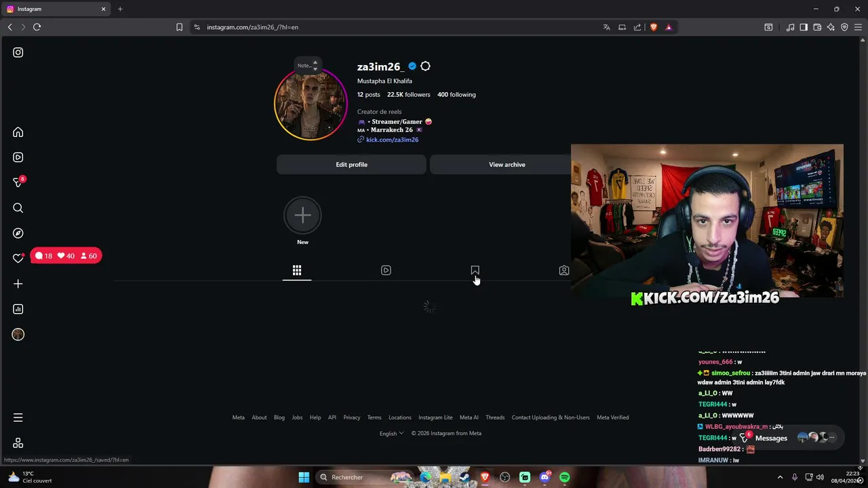Open the English language dropdown
Image resolution: width=868 pixels, height=488 pixels.
(x=391, y=433)
